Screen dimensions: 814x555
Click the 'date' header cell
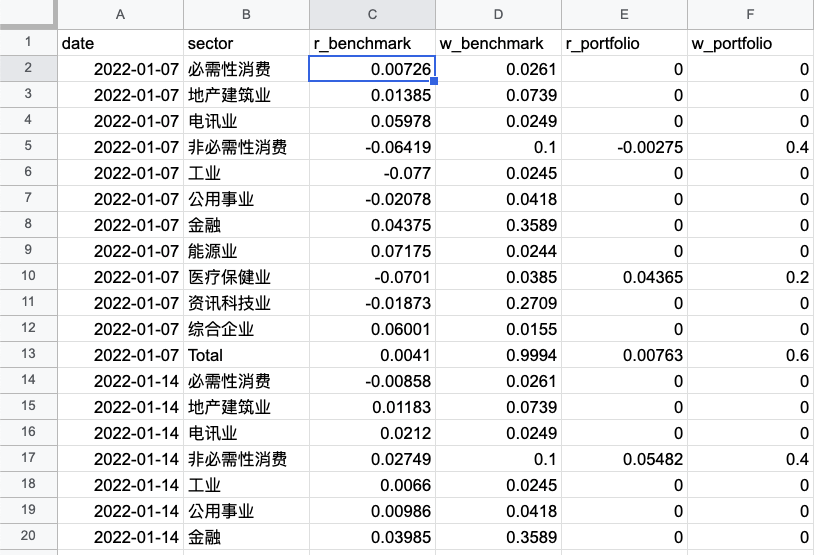[x=120, y=43]
